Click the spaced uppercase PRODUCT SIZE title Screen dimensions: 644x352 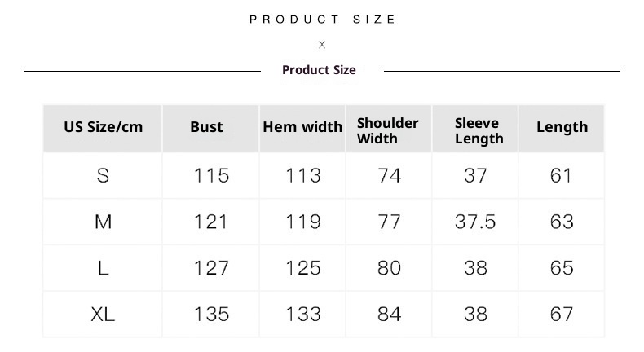(x=323, y=20)
